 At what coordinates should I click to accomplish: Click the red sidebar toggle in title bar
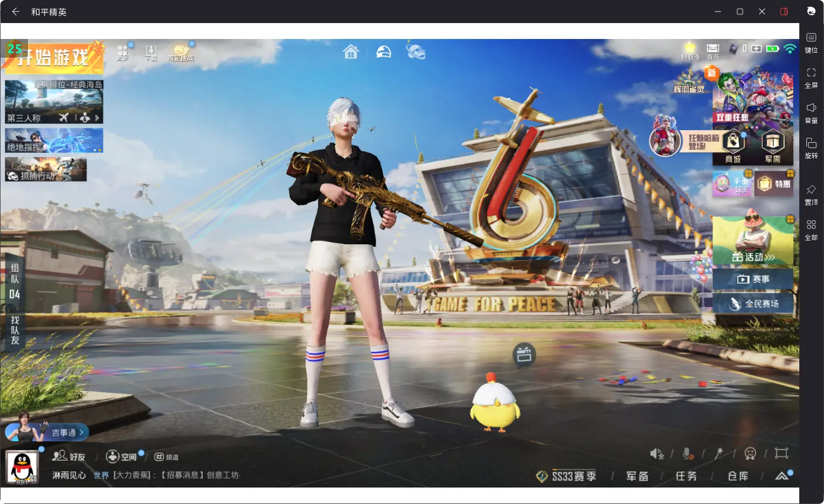click(x=784, y=12)
